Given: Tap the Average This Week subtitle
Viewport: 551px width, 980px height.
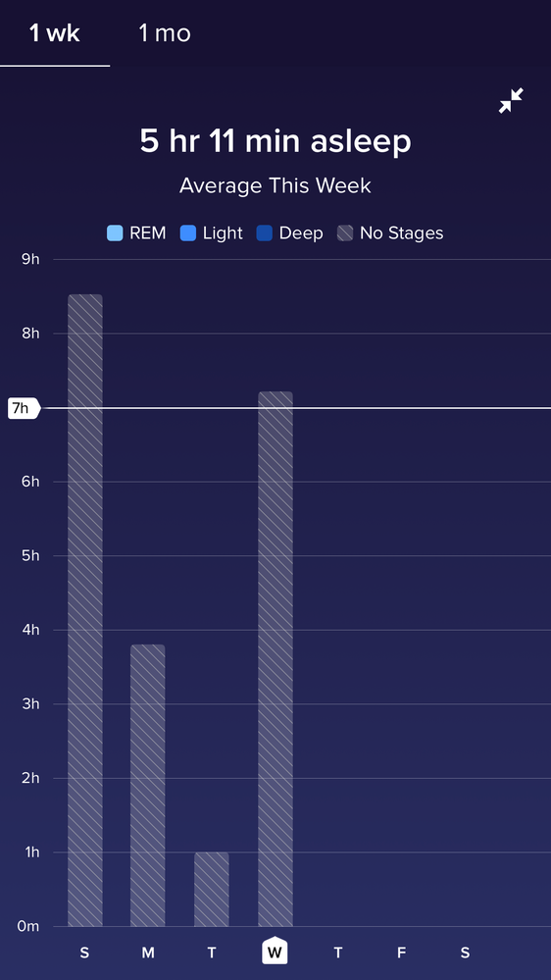Looking at the screenshot, I should click(275, 185).
